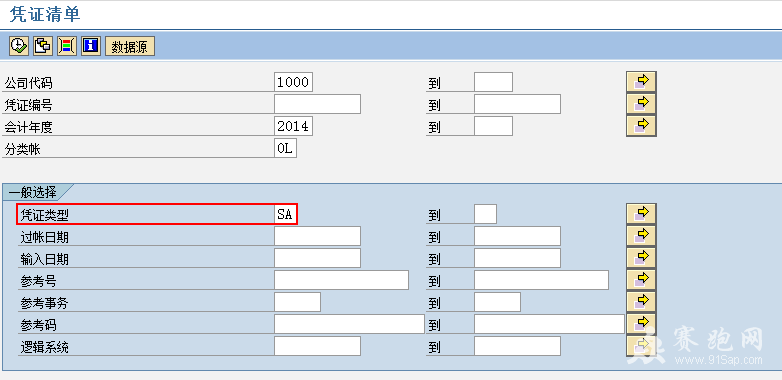Click the 参考事务 from field
This screenshot has height=380, width=782.
pyautogui.click(x=297, y=302)
